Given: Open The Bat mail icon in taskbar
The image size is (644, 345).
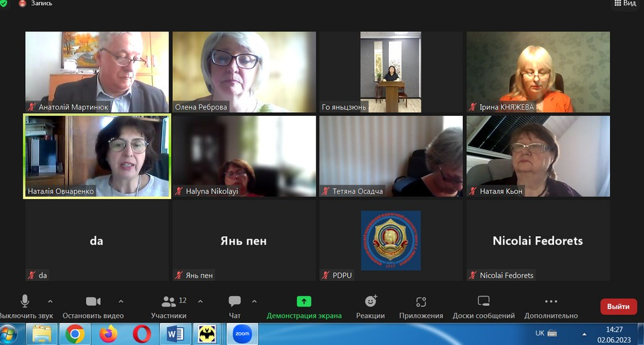Looking at the screenshot, I should coord(208,334).
